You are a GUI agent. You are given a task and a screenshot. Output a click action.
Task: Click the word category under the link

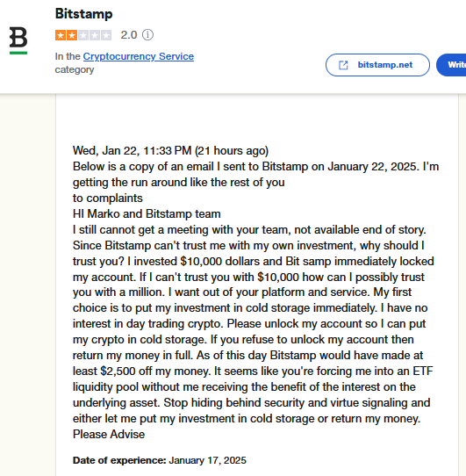click(x=75, y=70)
